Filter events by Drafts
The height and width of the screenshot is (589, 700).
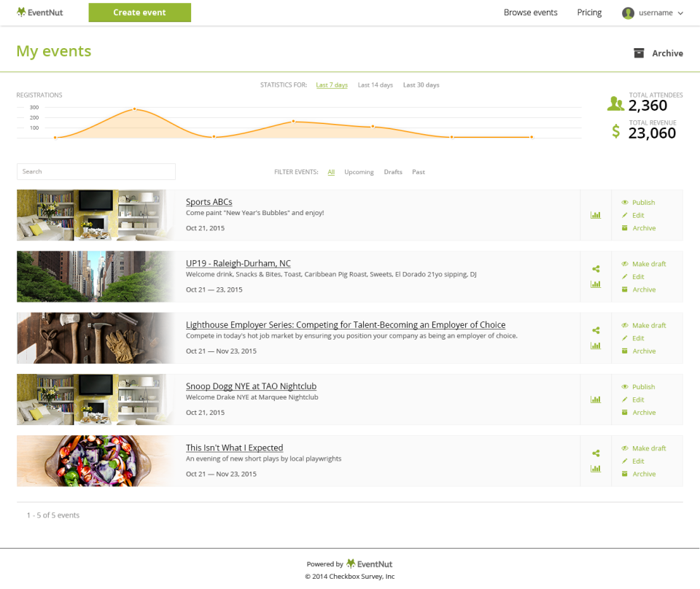coord(393,172)
